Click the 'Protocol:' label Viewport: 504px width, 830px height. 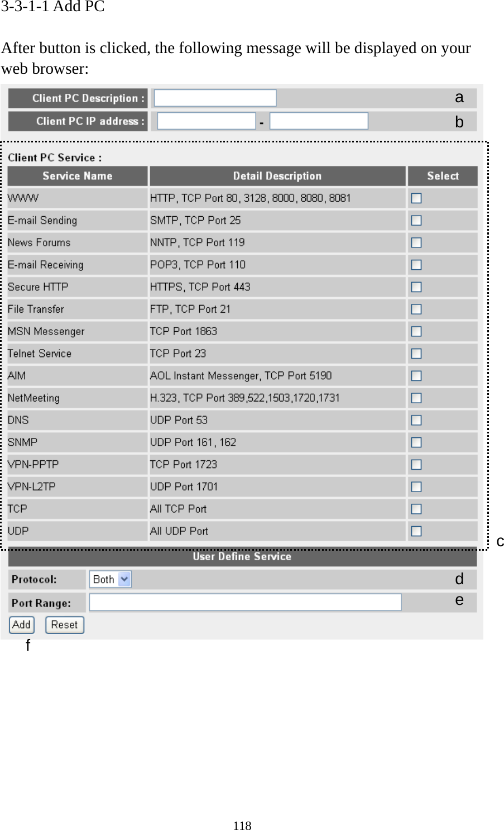point(34,580)
